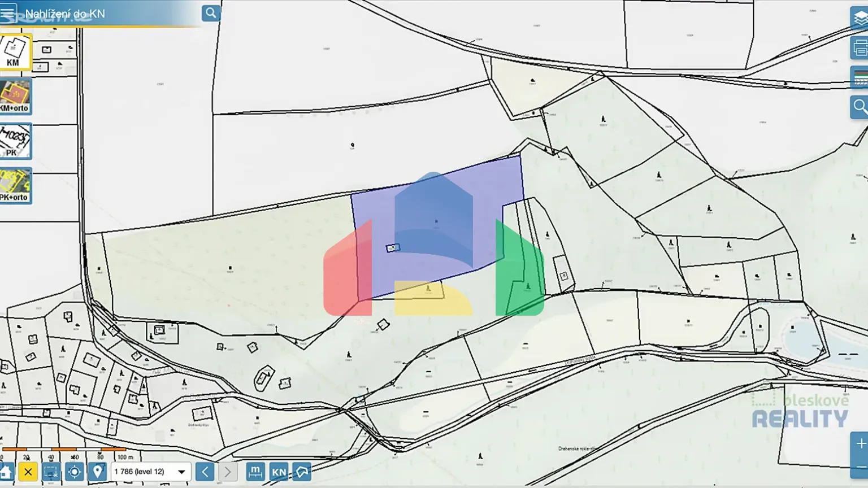Click the home extent button
Screen dimensions: 868x488
pos(6,472)
